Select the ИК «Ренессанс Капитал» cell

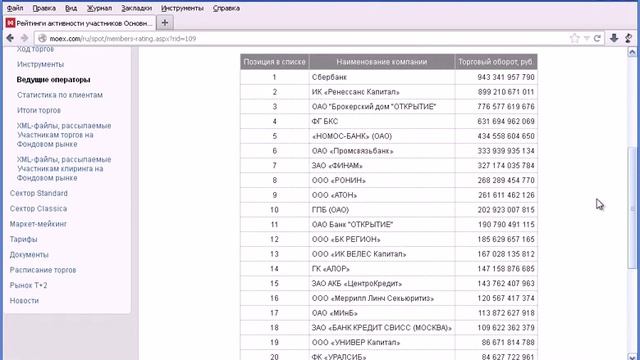[x=382, y=92]
